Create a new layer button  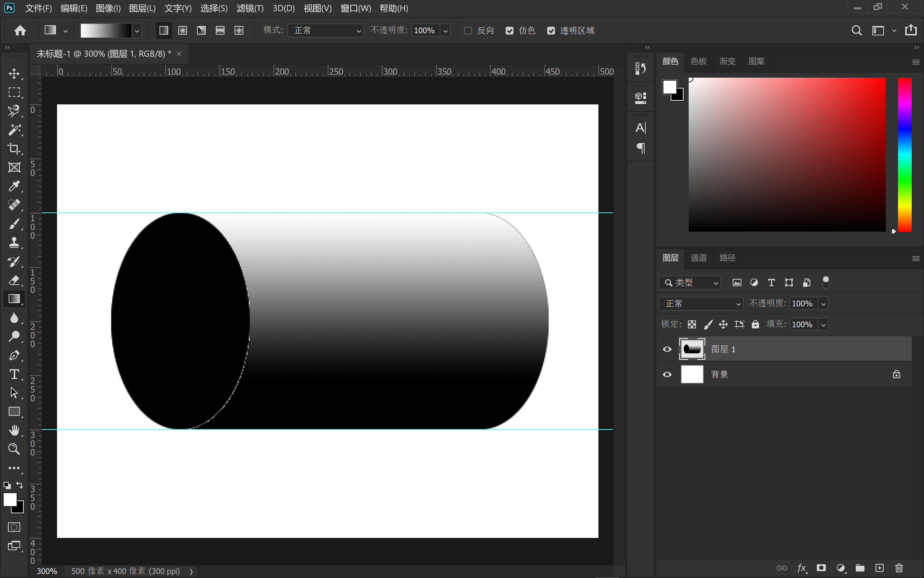(879, 568)
